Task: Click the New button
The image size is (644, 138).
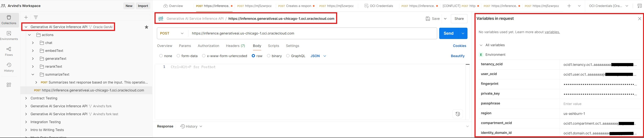Action: (x=129, y=6)
